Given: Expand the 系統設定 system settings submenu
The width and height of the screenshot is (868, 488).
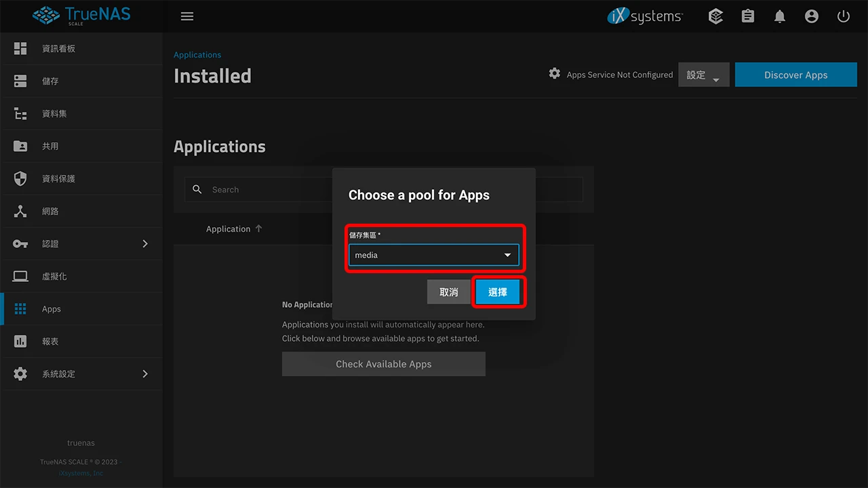Looking at the screenshot, I should click(x=144, y=373).
